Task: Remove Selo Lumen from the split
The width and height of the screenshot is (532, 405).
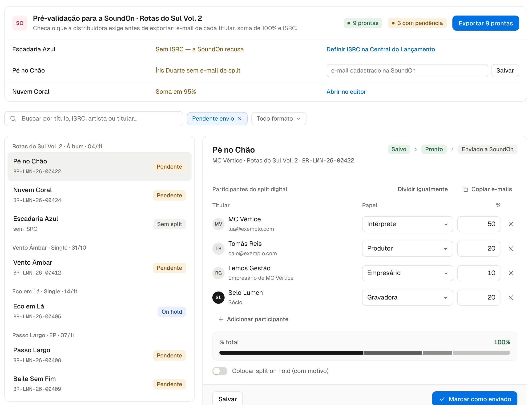Action: [511, 298]
